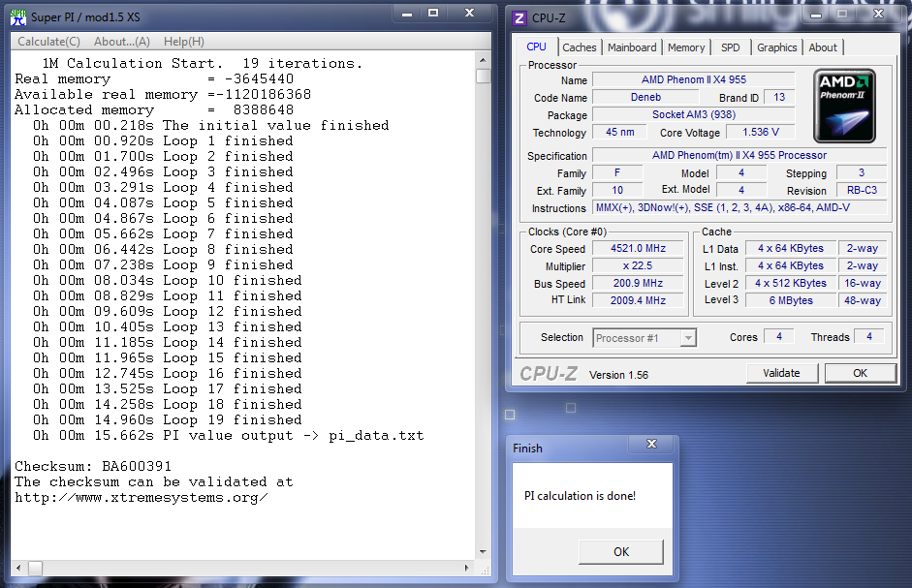Image resolution: width=912 pixels, height=588 pixels.
Task: Click the Threads value '4'
Action: pyautogui.click(x=869, y=337)
